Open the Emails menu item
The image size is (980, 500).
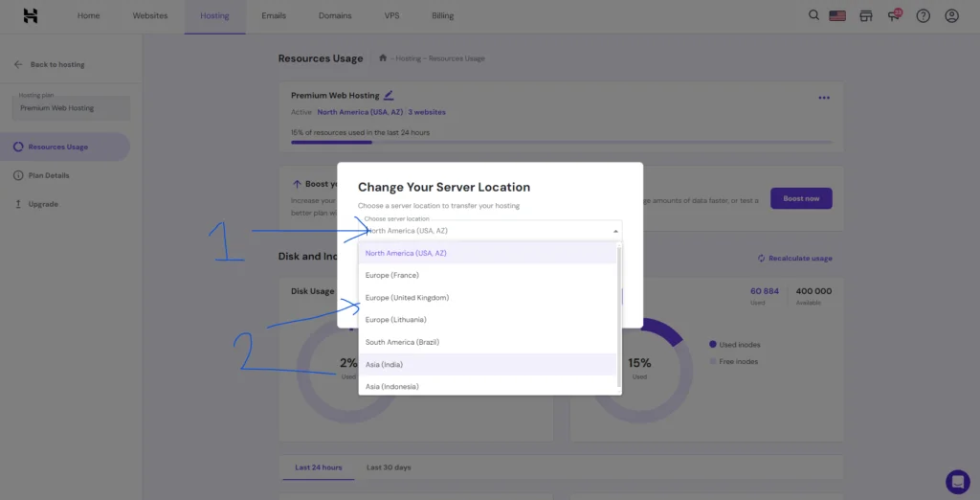click(x=274, y=15)
